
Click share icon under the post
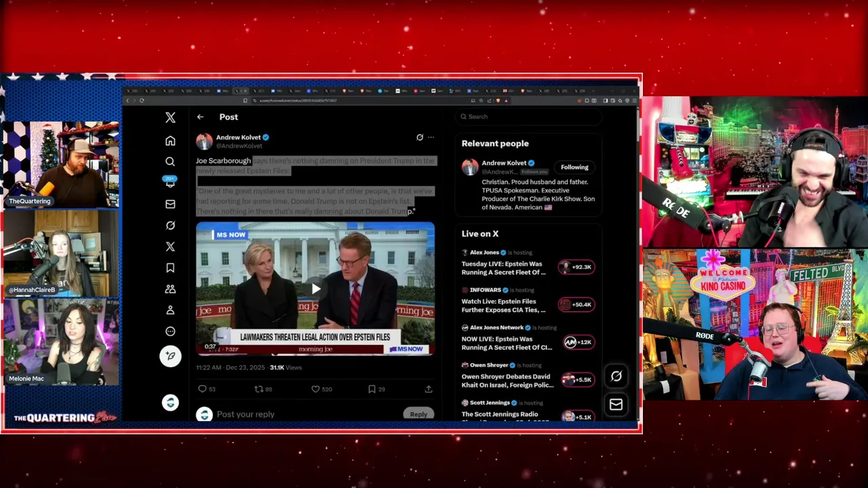coord(429,389)
